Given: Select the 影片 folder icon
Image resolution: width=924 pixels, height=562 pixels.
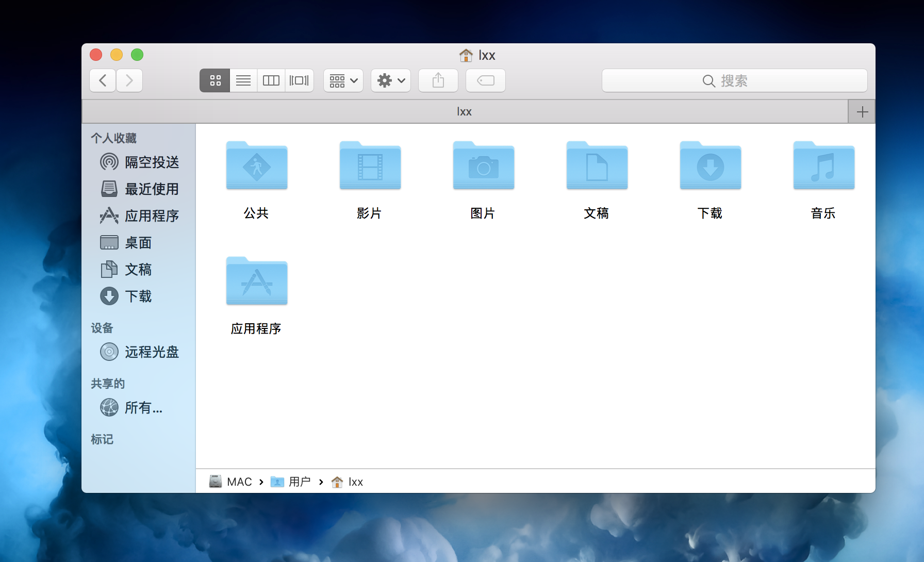Looking at the screenshot, I should pos(370,166).
